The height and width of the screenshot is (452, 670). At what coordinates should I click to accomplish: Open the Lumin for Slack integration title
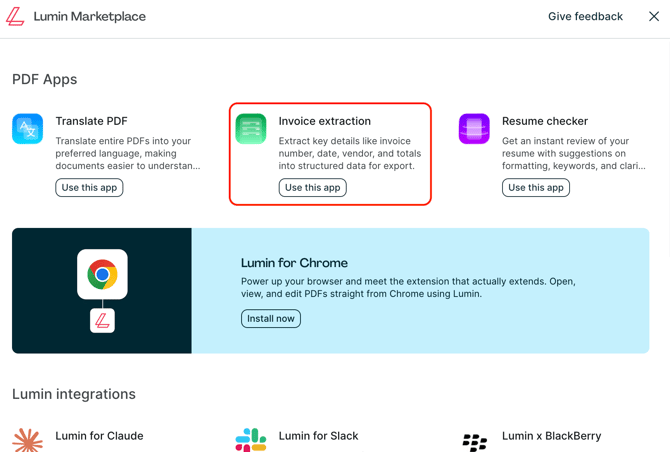pos(318,436)
